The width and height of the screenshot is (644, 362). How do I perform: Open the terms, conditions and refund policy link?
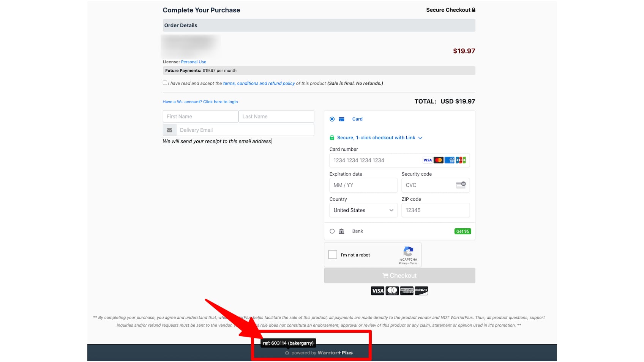(259, 83)
